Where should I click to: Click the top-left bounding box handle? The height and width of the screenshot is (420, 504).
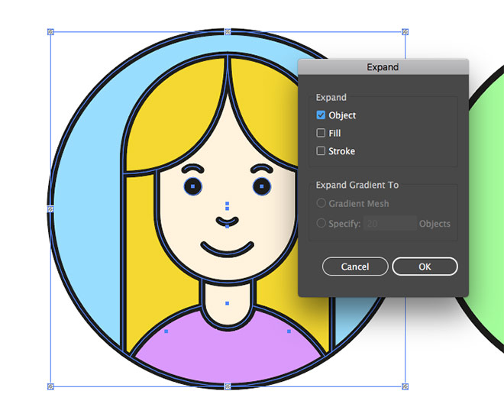50,32
